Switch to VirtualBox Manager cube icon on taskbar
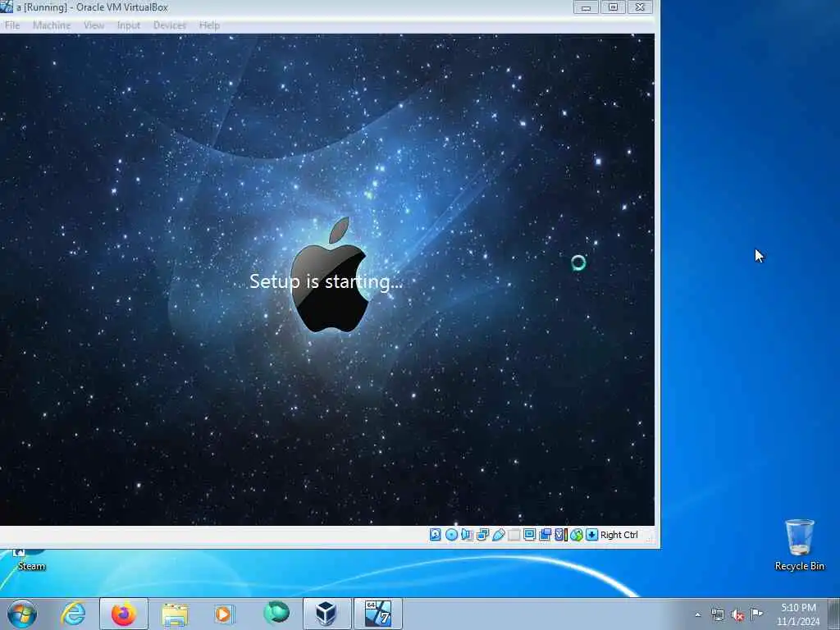Image resolution: width=840 pixels, height=630 pixels. [326, 614]
